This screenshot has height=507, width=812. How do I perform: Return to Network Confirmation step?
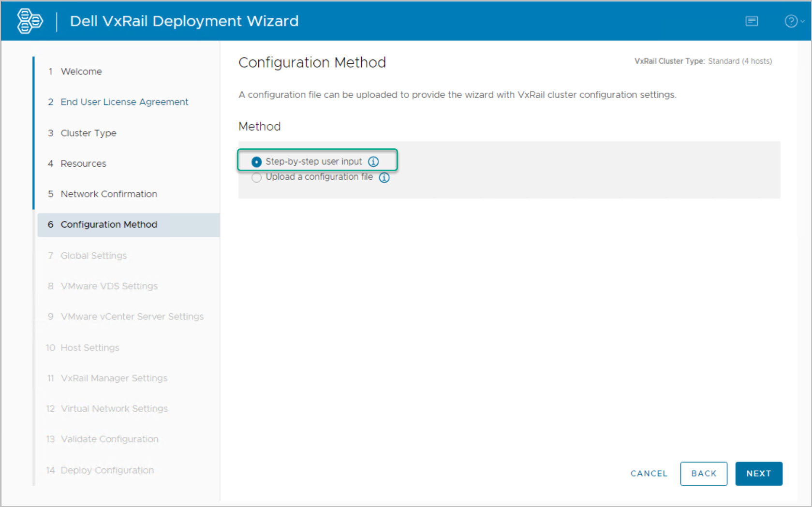coord(109,194)
